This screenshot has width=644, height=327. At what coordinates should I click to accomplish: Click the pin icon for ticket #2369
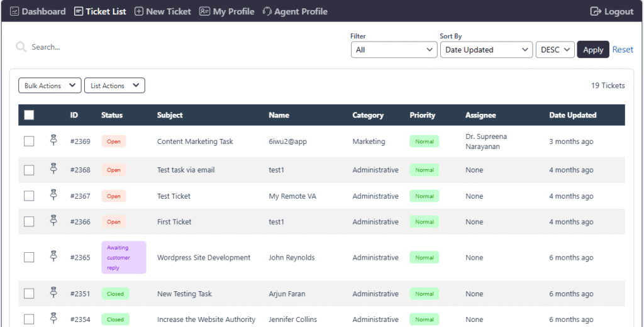click(53, 141)
